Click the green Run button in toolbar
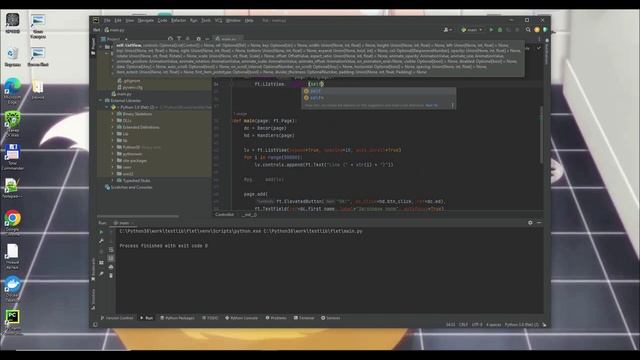The height and width of the screenshot is (360, 640). pos(491,30)
